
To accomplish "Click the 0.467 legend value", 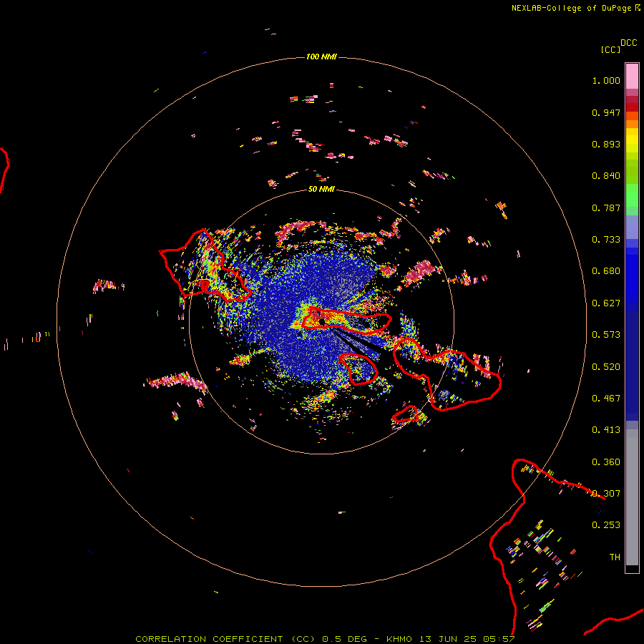I will pos(606,399).
